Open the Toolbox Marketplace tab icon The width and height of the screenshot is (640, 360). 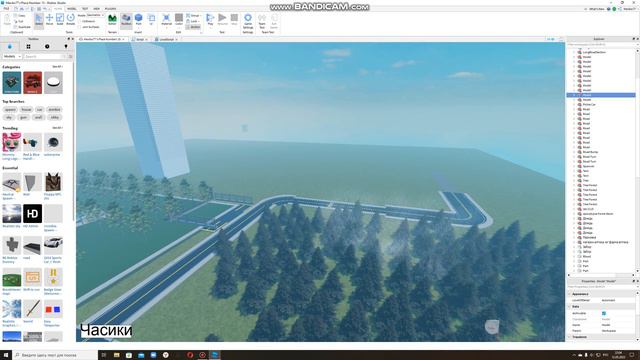coord(10,47)
